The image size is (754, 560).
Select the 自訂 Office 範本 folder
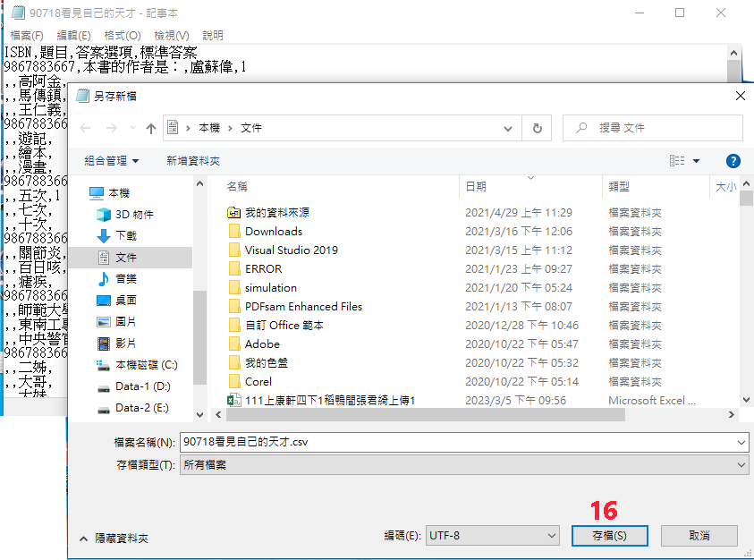[x=275, y=326]
